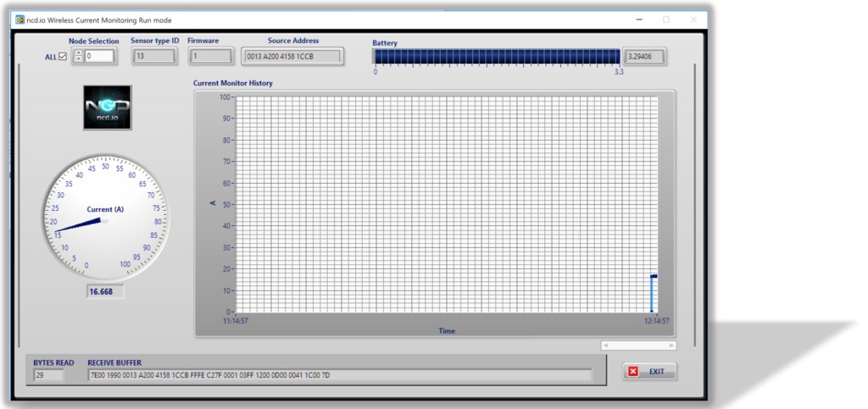Click the BYTES READ value field
Screen dimensions: 868x409
click(48, 375)
